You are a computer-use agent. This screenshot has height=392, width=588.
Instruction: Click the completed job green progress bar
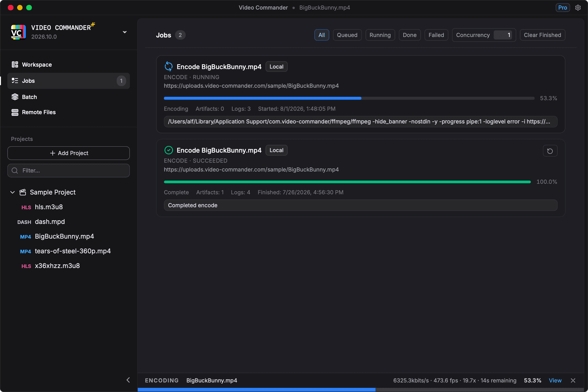pos(347,182)
